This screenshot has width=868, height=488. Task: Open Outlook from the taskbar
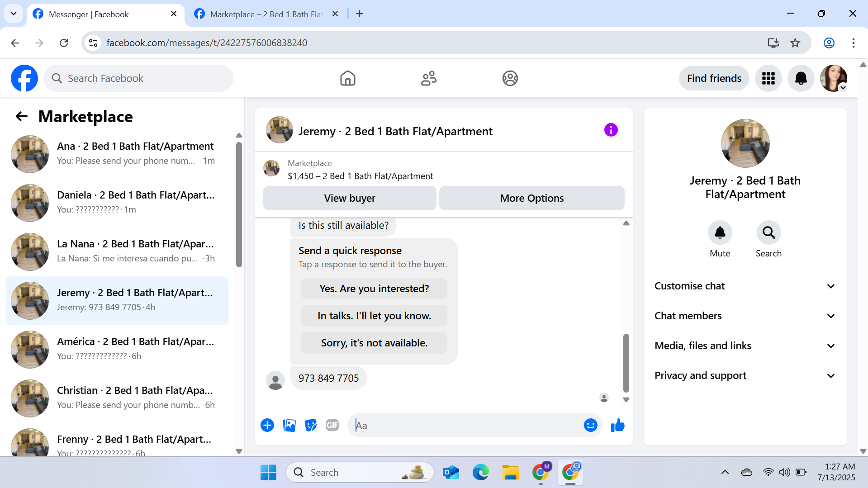pos(451,472)
